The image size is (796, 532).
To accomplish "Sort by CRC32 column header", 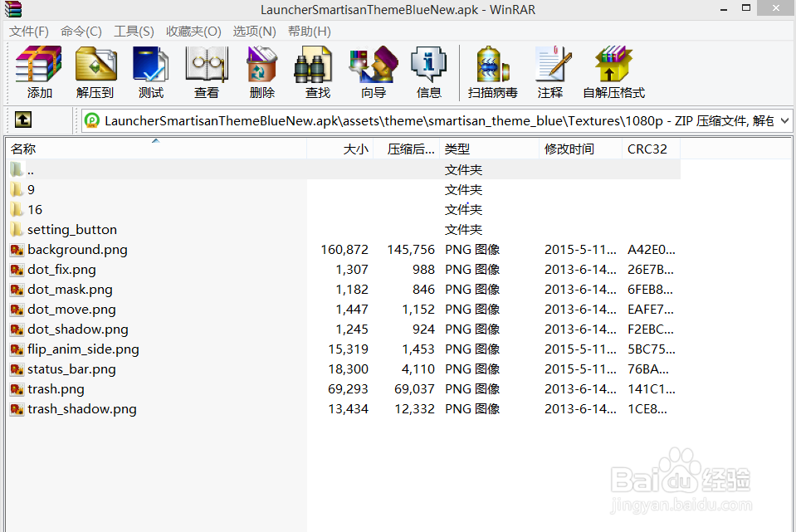I will (651, 149).
